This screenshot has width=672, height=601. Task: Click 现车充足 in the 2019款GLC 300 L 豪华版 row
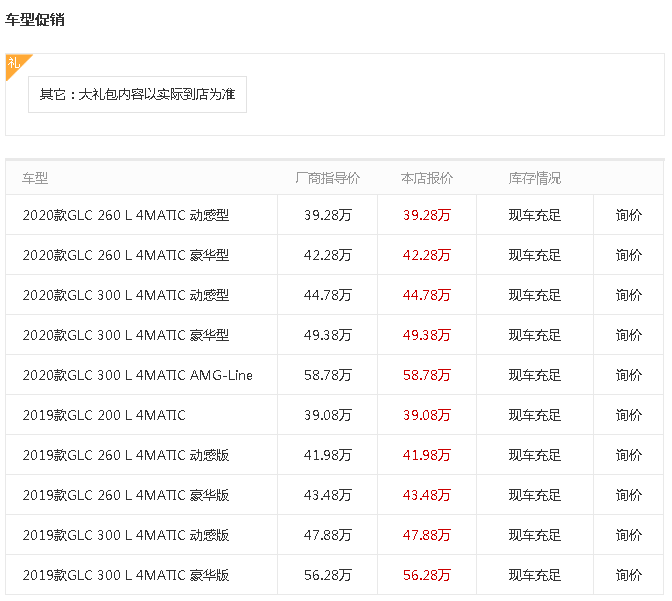tap(535, 575)
